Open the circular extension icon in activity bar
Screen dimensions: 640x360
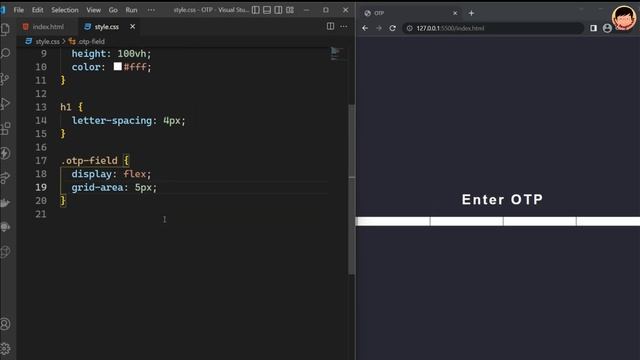(5, 252)
